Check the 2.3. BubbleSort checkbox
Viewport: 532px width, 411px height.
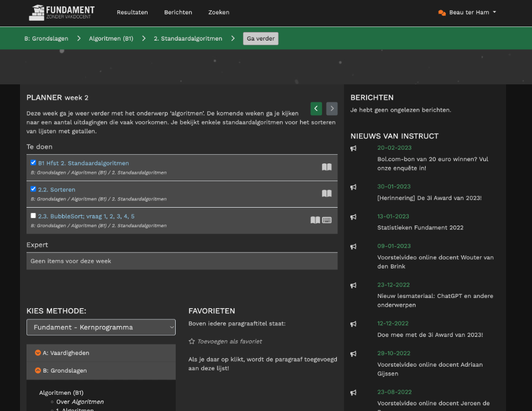tap(34, 216)
